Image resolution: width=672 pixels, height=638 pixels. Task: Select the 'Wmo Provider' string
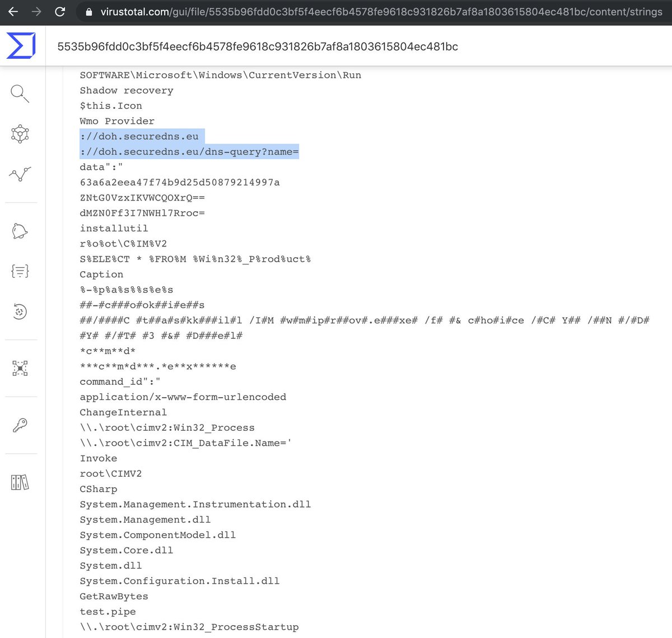[x=117, y=121]
